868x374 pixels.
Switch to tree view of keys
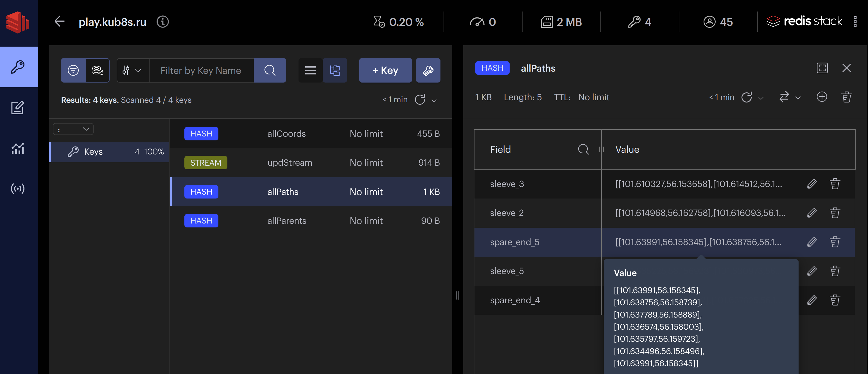point(335,70)
